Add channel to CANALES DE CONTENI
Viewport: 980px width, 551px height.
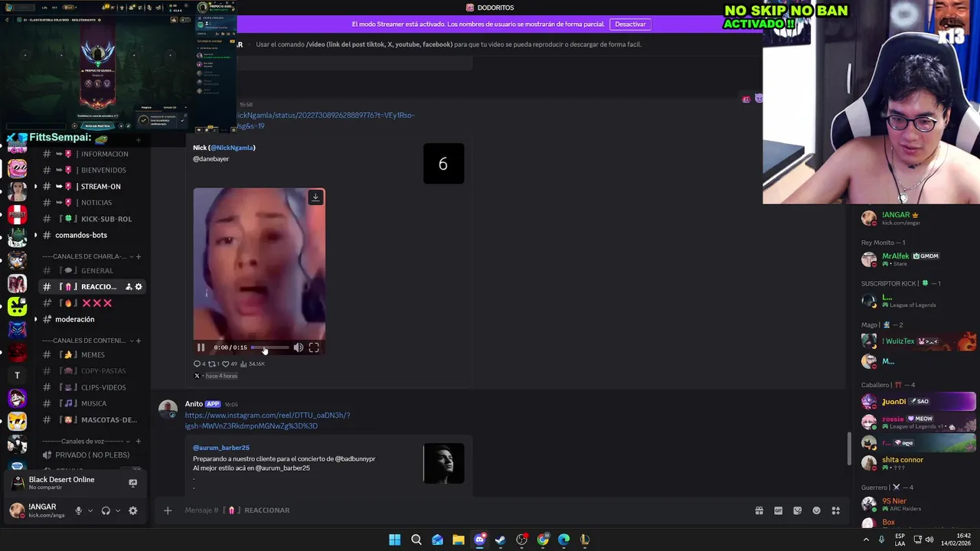pyautogui.click(x=139, y=341)
